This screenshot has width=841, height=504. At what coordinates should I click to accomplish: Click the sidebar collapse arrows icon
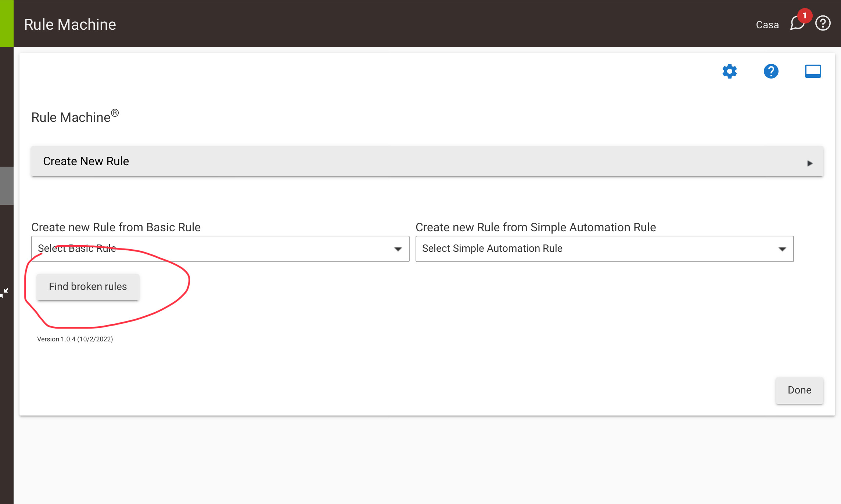[x=4, y=292]
